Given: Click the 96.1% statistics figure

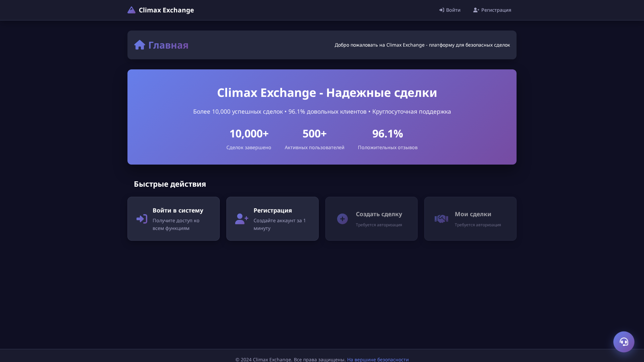Looking at the screenshot, I should click(x=387, y=133).
